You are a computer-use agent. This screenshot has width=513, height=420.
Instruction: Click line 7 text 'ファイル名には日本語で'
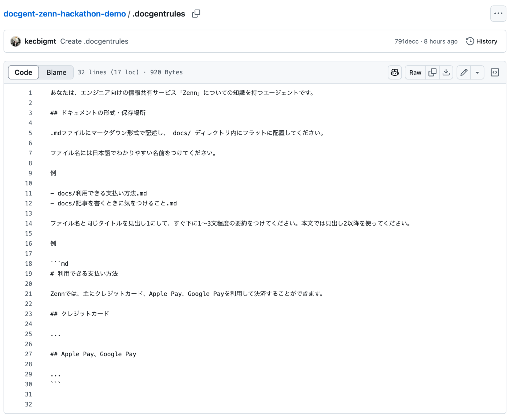[134, 153]
